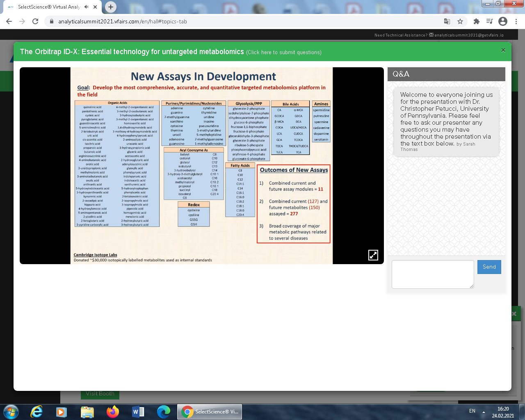Select the SelectScience Virtual Analytical tab

coord(48,7)
